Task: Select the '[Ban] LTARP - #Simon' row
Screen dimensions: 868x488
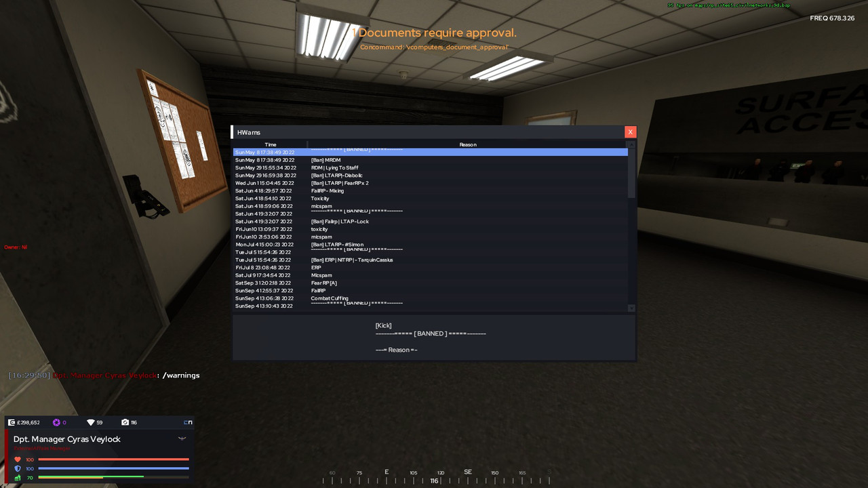Action: coord(431,245)
